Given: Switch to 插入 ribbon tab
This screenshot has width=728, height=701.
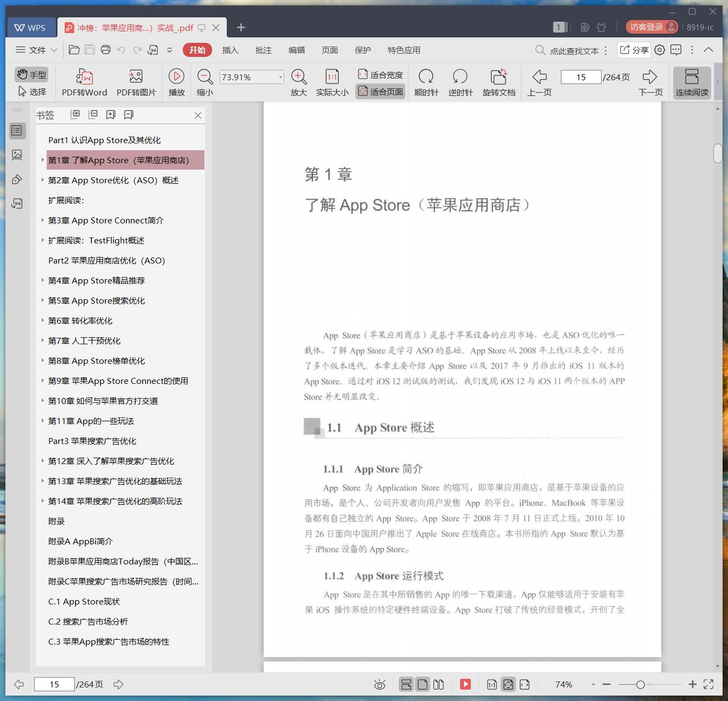Looking at the screenshot, I should point(230,50).
